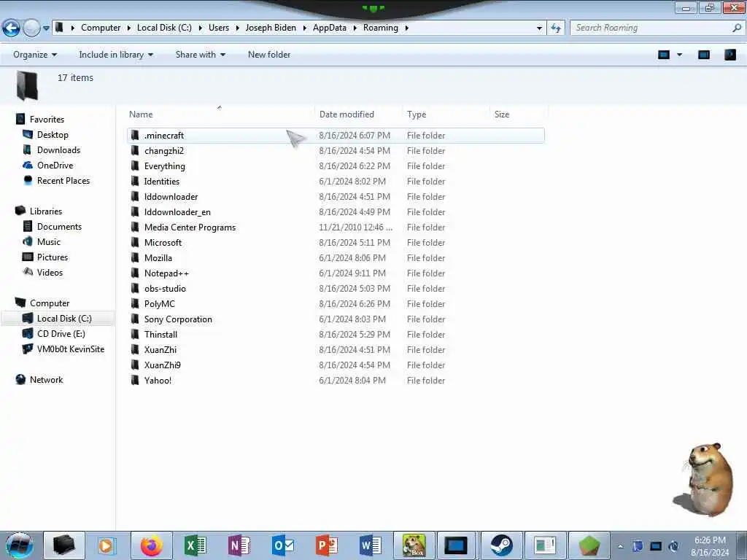Show hidden system tray icons arrow
747x560 pixels.
point(620,547)
